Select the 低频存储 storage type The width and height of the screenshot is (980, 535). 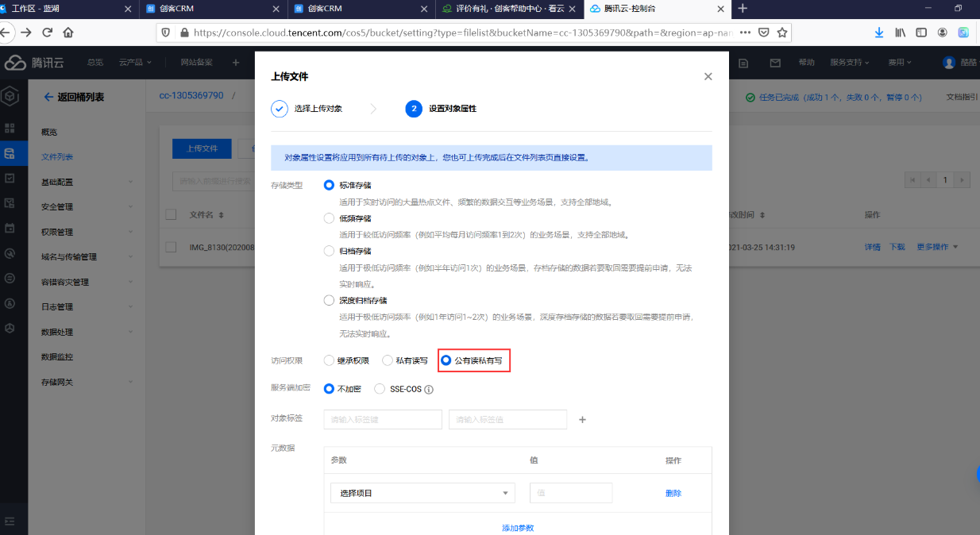(329, 218)
